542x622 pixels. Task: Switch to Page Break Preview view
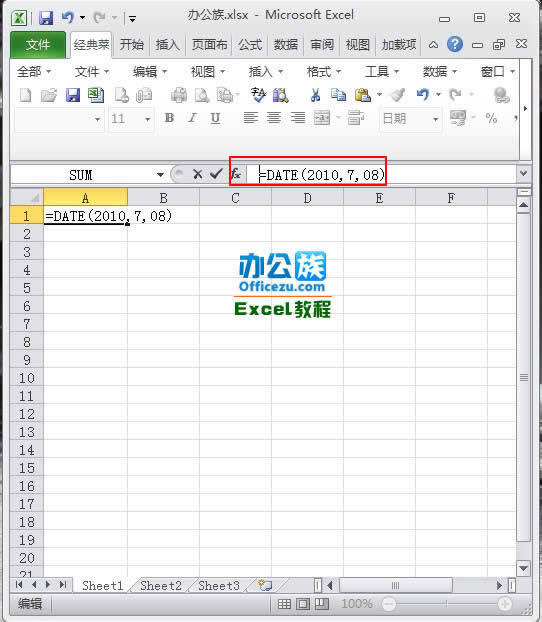(322, 604)
